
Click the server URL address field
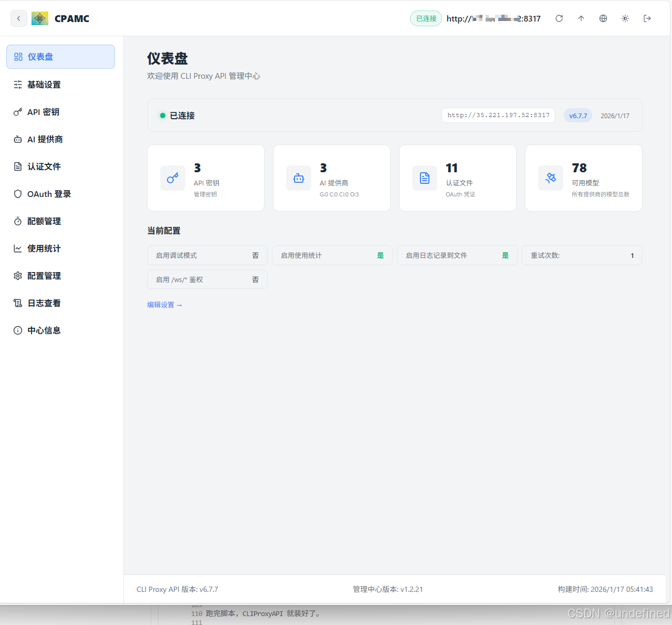click(x=493, y=18)
